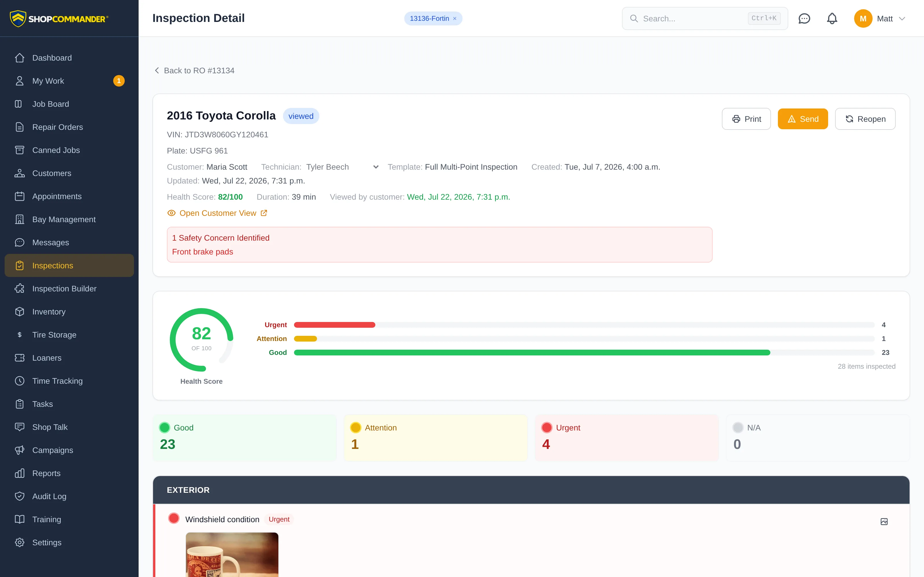The height and width of the screenshot is (577, 924).
Task: Open Customer View link
Action: (217, 213)
